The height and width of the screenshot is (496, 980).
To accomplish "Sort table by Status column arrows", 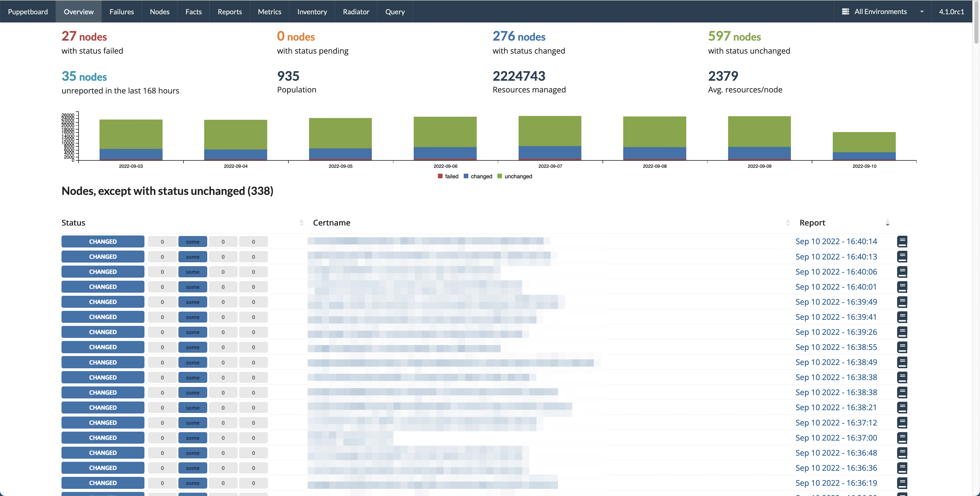I will pos(301,223).
